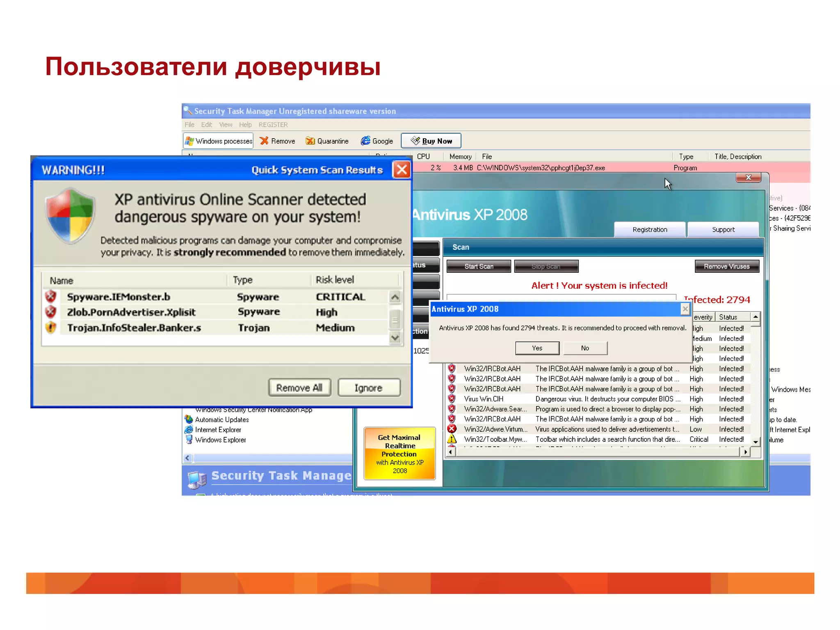Open the Edit menu in Security Task Manager
The image size is (840, 630).
click(x=206, y=125)
